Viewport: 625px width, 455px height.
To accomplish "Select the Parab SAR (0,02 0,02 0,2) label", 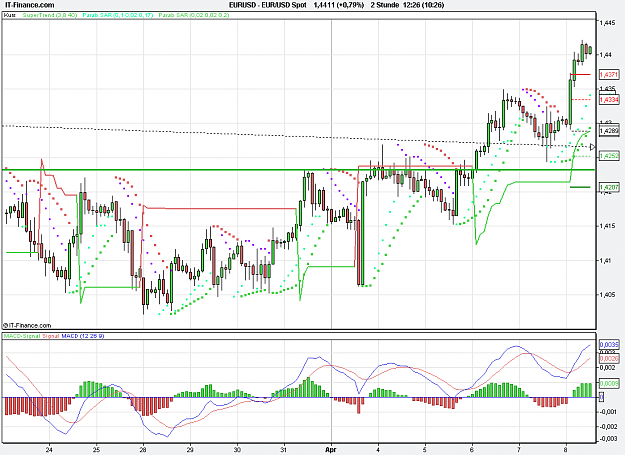I will click(194, 15).
